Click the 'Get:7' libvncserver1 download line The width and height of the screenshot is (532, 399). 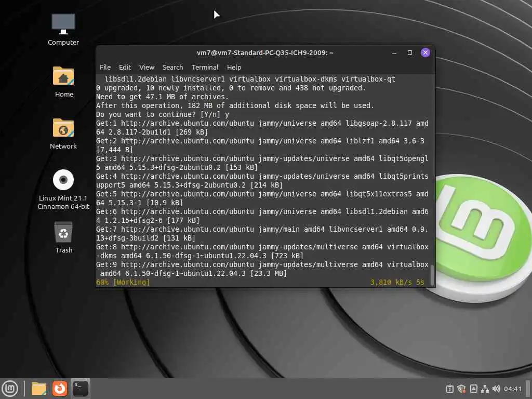click(262, 233)
